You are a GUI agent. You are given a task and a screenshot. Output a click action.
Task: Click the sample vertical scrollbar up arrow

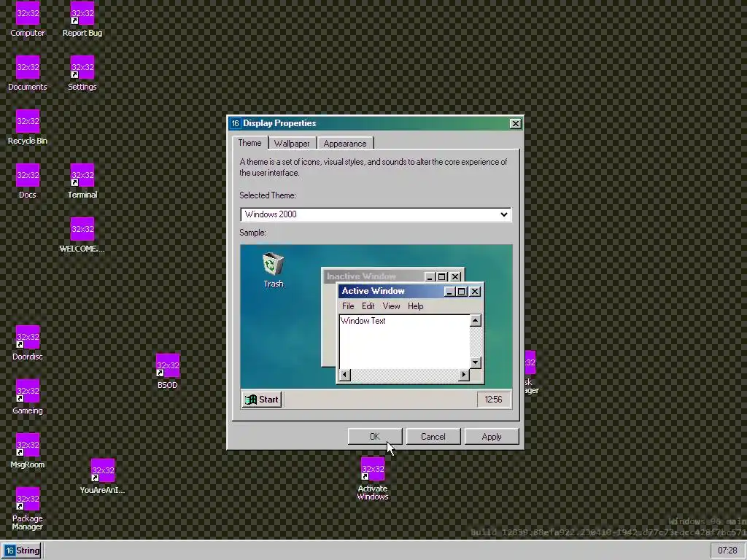click(475, 321)
